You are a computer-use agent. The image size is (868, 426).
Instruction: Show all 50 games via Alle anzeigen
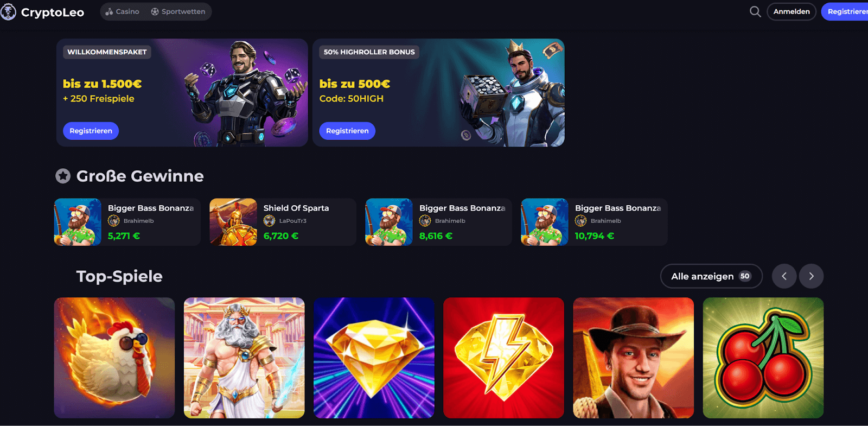711,276
